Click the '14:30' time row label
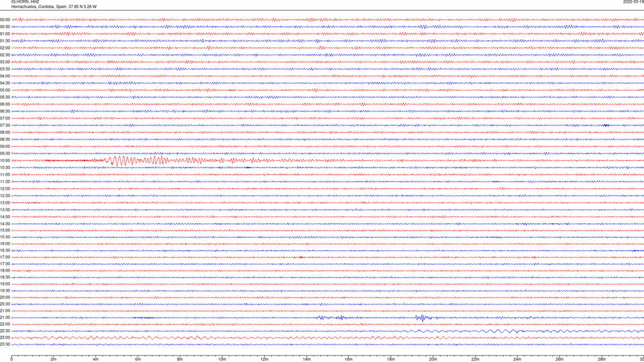Image resolution: width=644 pixels, height=362 pixels. [x=5, y=224]
